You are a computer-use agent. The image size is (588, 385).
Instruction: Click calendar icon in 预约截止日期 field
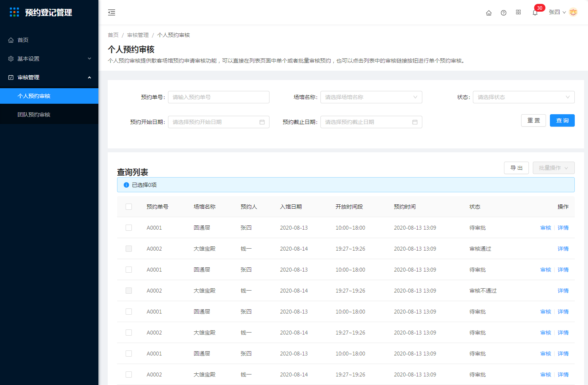(415, 122)
